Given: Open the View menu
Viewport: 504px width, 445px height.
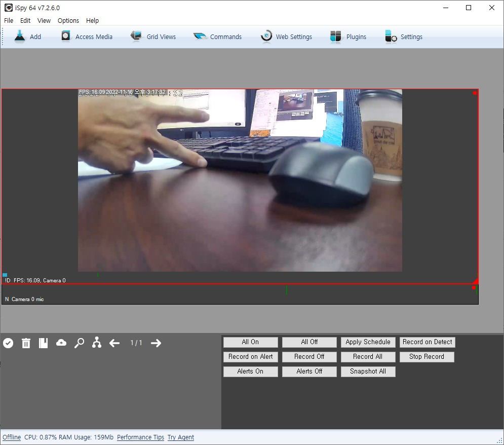Looking at the screenshot, I should coord(44,20).
